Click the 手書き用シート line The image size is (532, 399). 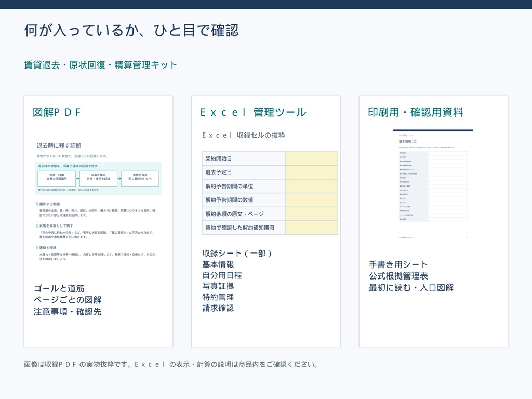398,264
